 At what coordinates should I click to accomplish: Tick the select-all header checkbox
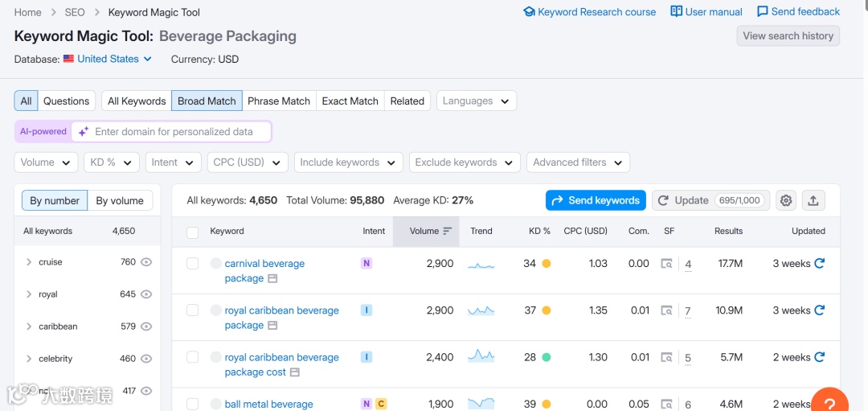[192, 232]
